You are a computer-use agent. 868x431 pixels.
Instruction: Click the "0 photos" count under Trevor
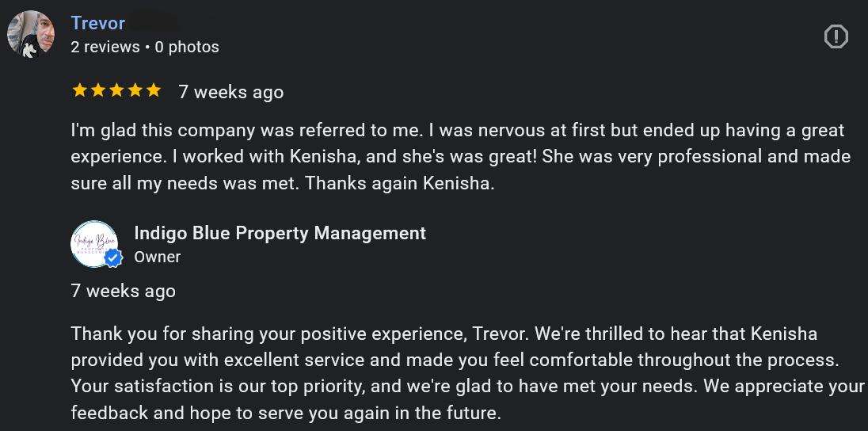click(187, 47)
